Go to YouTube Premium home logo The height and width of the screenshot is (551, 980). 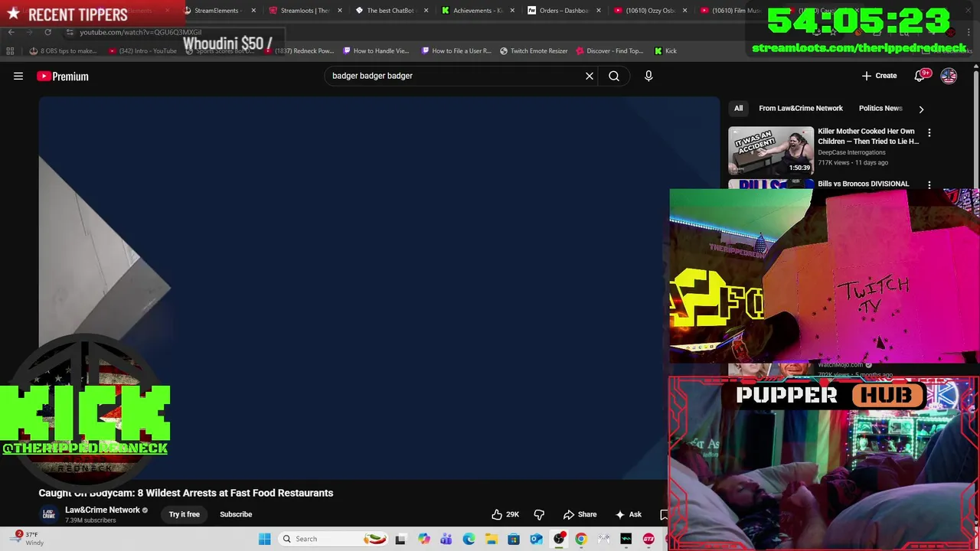[x=63, y=76]
